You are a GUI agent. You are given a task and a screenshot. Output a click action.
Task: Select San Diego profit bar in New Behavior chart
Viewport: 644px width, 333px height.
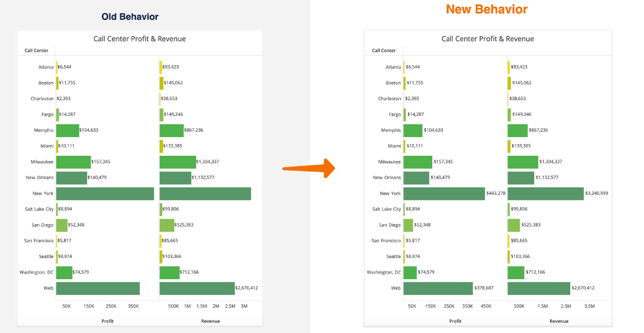pos(408,225)
